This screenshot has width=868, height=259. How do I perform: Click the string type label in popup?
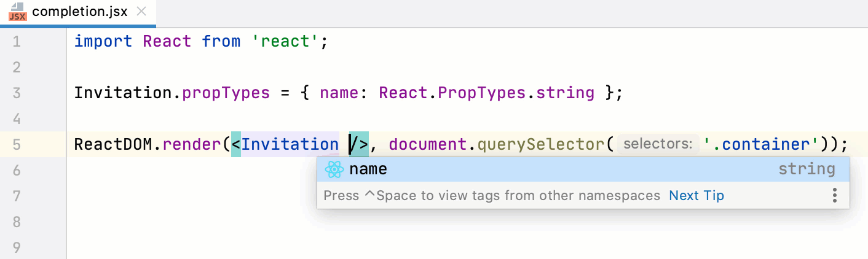pos(807,169)
